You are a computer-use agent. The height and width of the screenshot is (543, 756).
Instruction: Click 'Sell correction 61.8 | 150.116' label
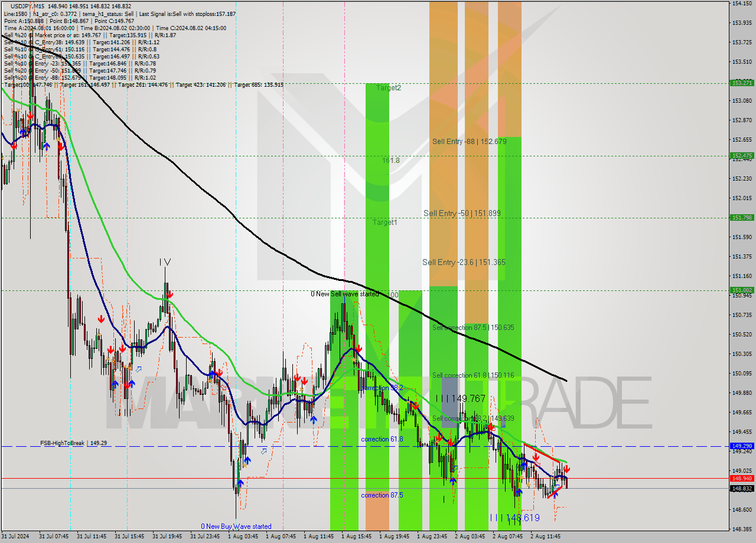pos(472,375)
